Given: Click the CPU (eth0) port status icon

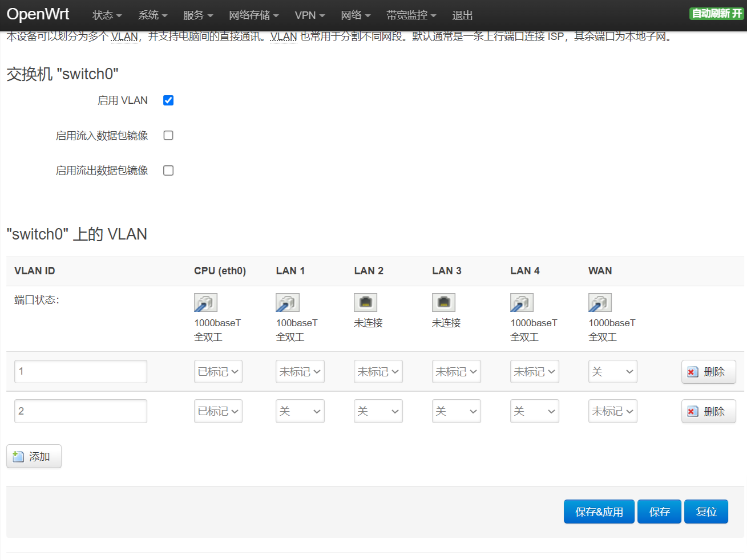Looking at the screenshot, I should tap(205, 302).
